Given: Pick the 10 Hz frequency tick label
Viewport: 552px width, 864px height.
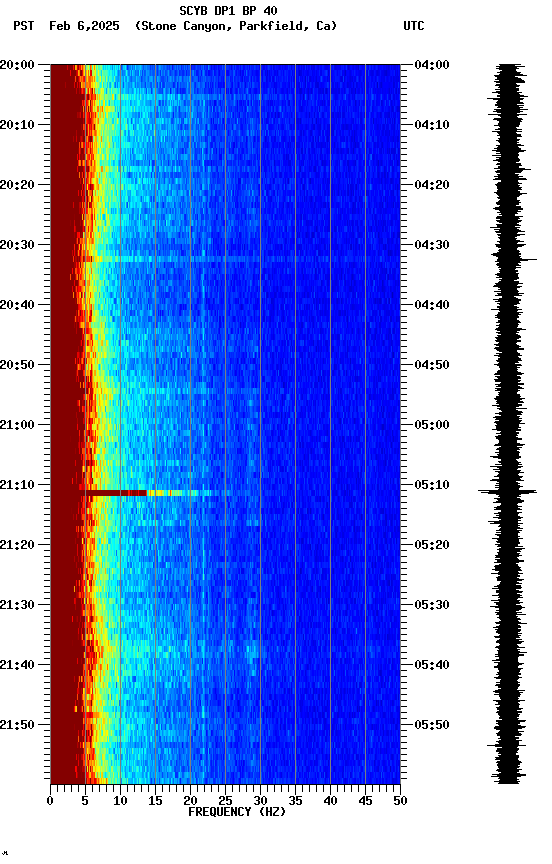Looking at the screenshot, I should tap(120, 801).
